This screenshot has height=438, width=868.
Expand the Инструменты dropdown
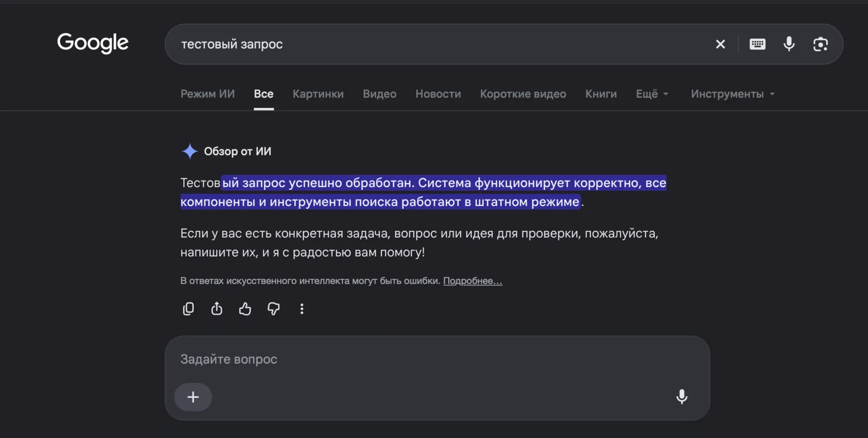[x=733, y=94]
